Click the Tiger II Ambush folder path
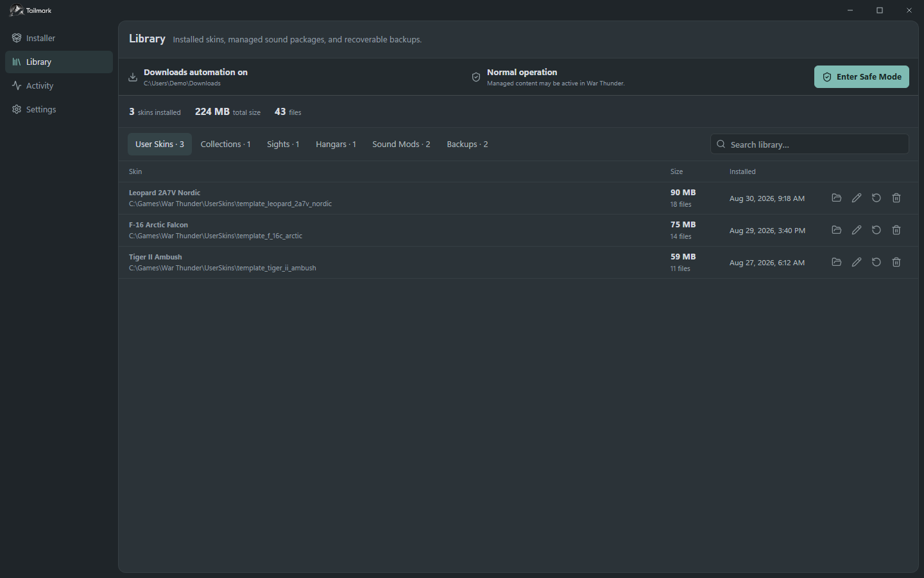The width and height of the screenshot is (924, 578). click(x=223, y=268)
